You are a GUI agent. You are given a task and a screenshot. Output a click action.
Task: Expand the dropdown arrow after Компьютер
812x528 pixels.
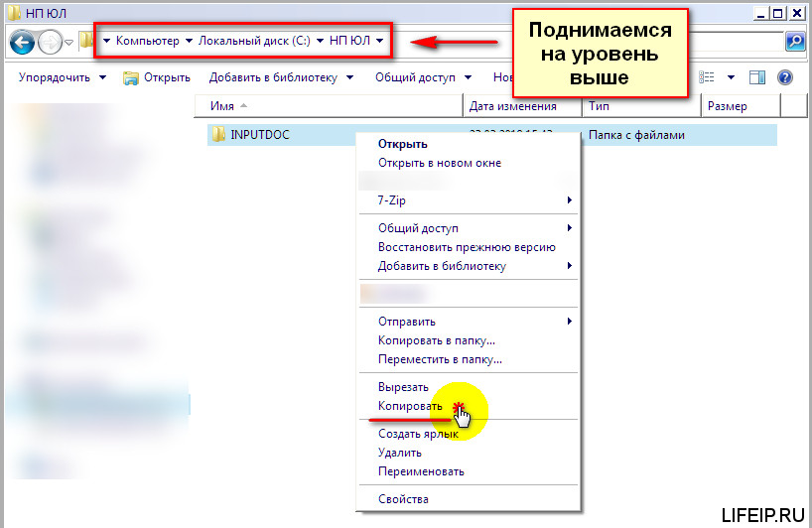(x=189, y=41)
